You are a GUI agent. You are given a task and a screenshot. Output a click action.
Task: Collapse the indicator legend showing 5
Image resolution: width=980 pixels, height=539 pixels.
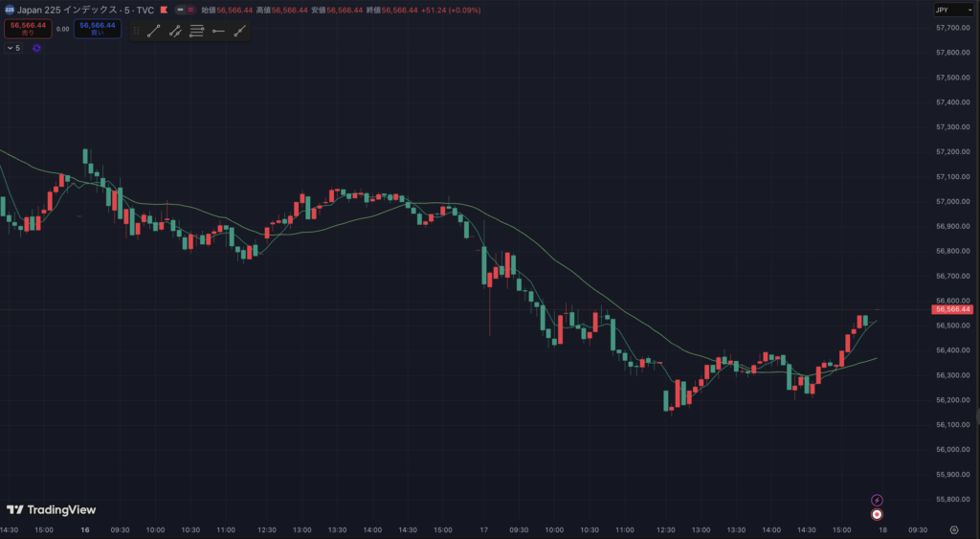(x=11, y=48)
